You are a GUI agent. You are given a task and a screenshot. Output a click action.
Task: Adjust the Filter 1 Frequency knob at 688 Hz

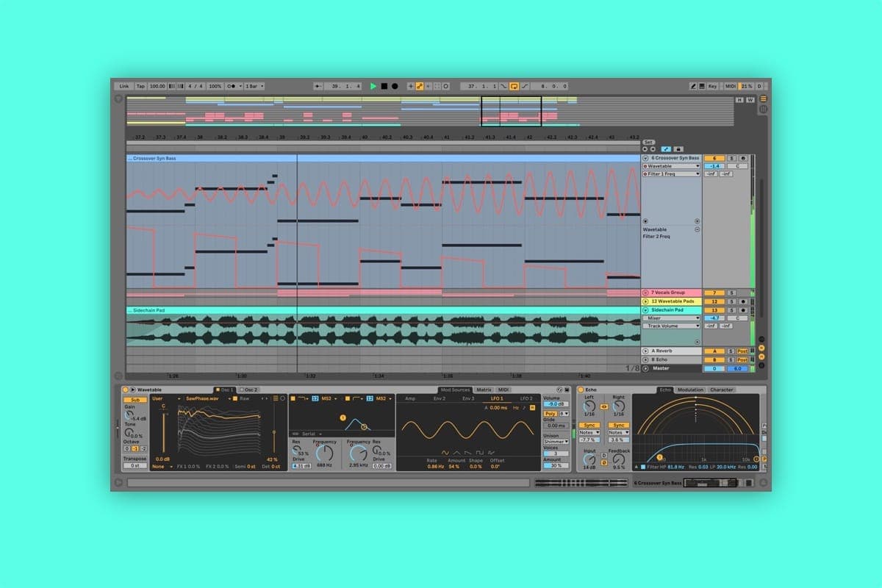(x=324, y=453)
